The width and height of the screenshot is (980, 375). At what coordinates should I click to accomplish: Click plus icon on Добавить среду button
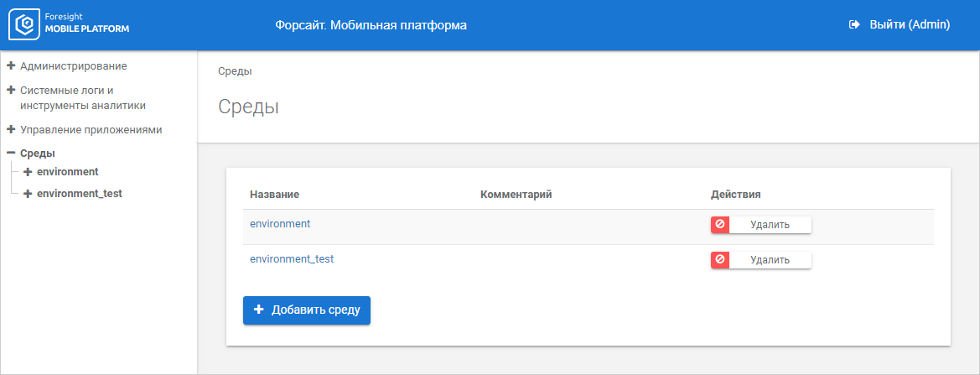259,310
